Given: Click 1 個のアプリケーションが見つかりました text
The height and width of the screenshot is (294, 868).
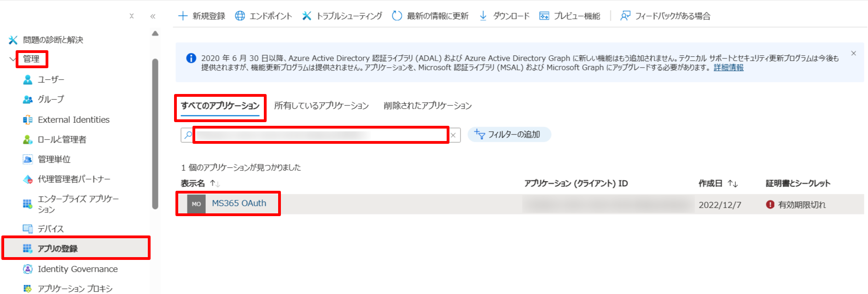Looking at the screenshot, I should 241,167.
